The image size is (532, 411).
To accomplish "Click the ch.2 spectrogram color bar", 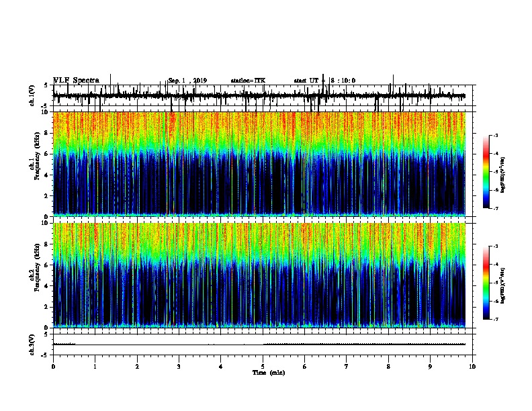I will coord(486,283).
